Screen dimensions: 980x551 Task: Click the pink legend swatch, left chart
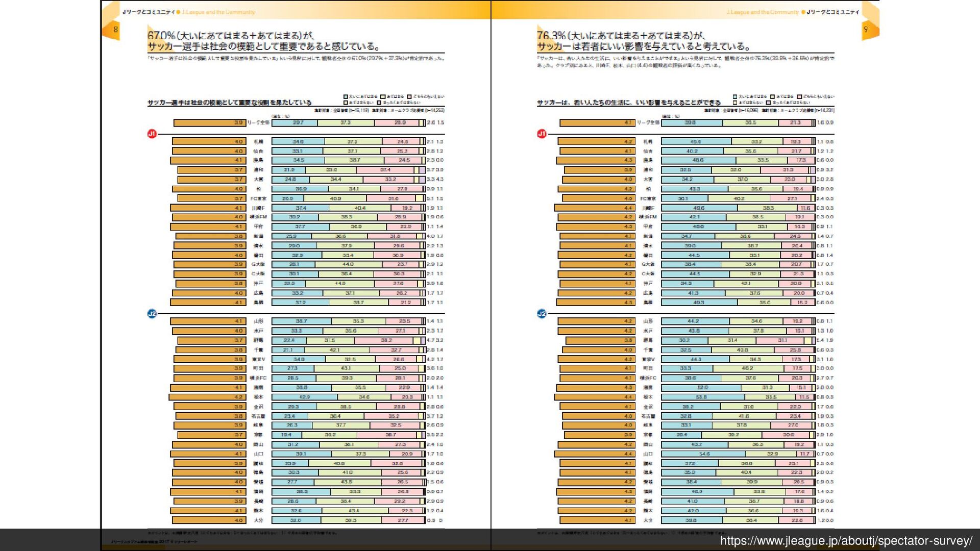click(x=409, y=96)
